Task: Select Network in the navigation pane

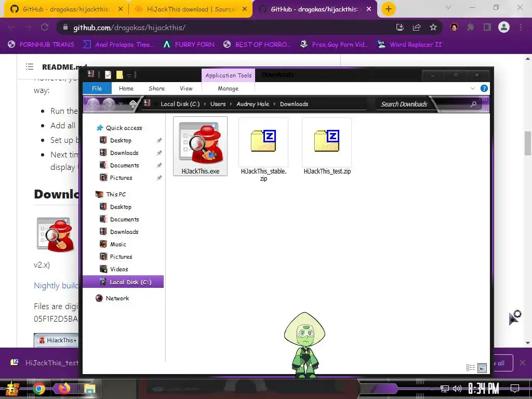Action: tap(117, 298)
